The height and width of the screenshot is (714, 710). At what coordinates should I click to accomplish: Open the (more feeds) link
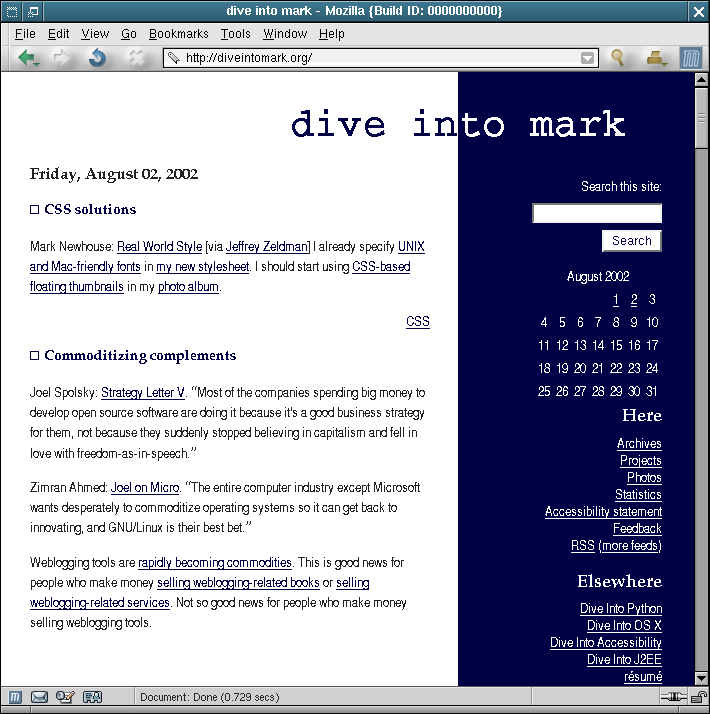tap(630, 546)
